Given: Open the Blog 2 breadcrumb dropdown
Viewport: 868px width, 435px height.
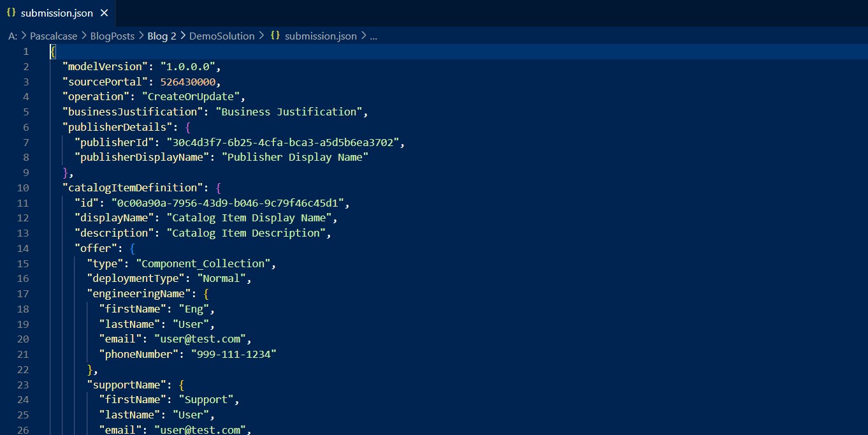Looking at the screenshot, I should pyautogui.click(x=161, y=36).
